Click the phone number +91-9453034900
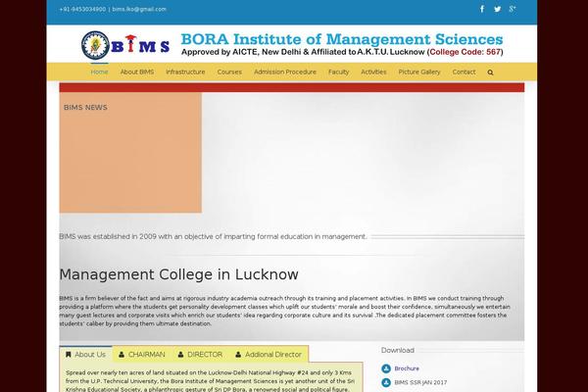Screen dimensions: 588x392 point(82,9)
